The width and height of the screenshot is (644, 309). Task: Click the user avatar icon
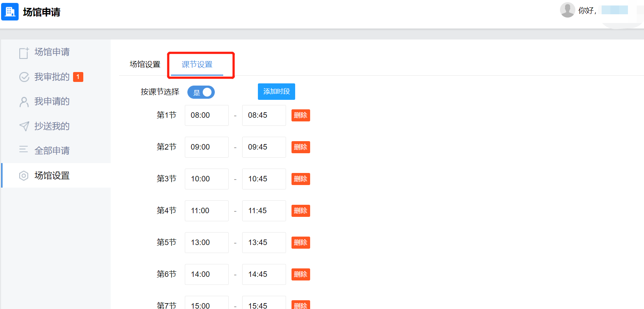tap(567, 10)
